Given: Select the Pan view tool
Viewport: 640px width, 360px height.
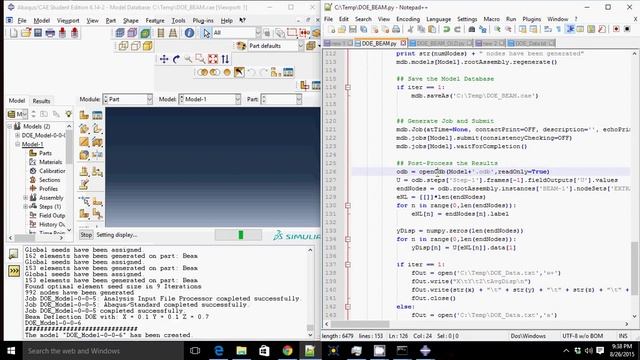Looking at the screenshot, I should [164, 59].
